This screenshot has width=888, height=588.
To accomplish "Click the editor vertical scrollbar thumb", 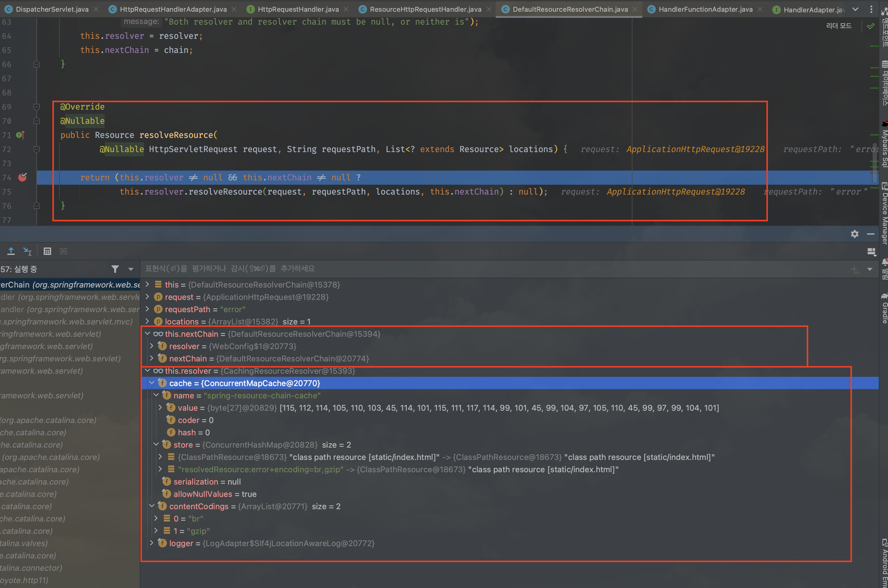I will coord(874,163).
